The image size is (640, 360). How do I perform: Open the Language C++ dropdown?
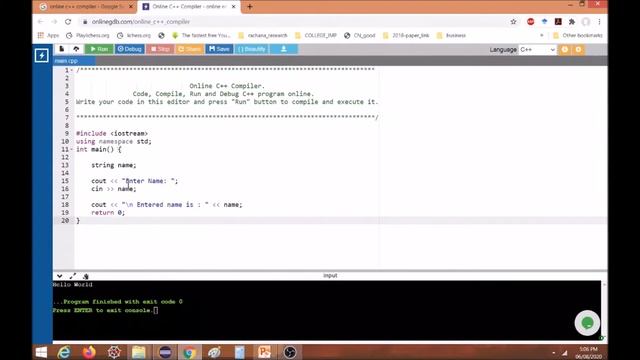point(537,49)
